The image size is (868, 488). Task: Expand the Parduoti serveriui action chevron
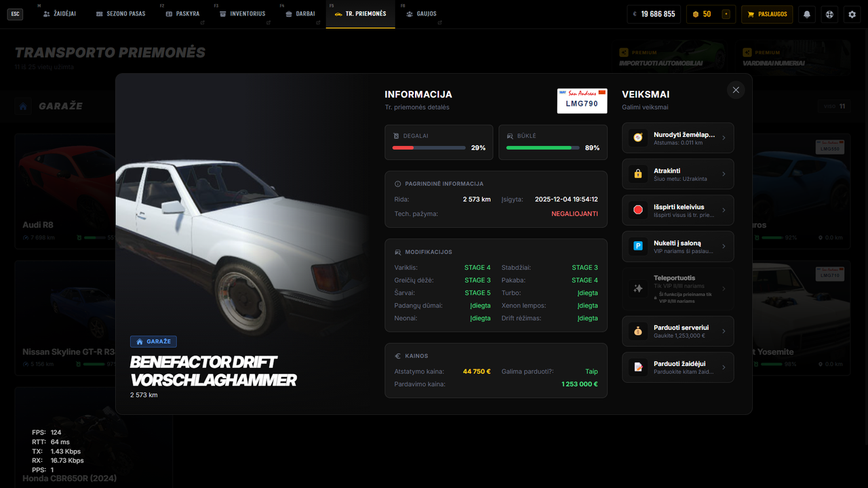click(x=724, y=331)
